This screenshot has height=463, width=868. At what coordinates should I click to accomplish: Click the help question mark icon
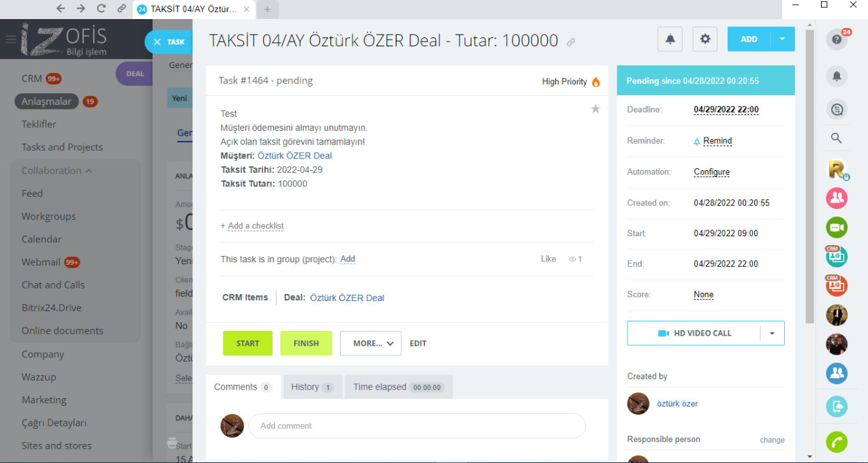(x=837, y=39)
